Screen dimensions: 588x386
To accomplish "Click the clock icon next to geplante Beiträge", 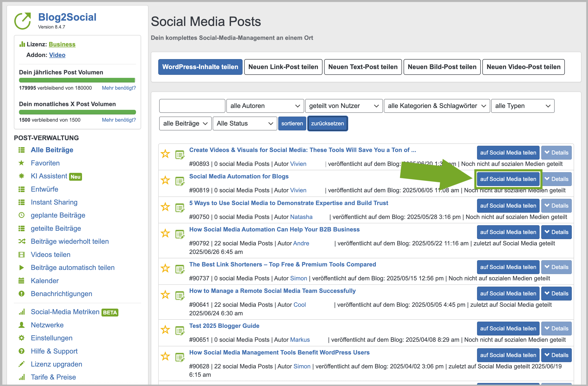I will click(x=22, y=215).
